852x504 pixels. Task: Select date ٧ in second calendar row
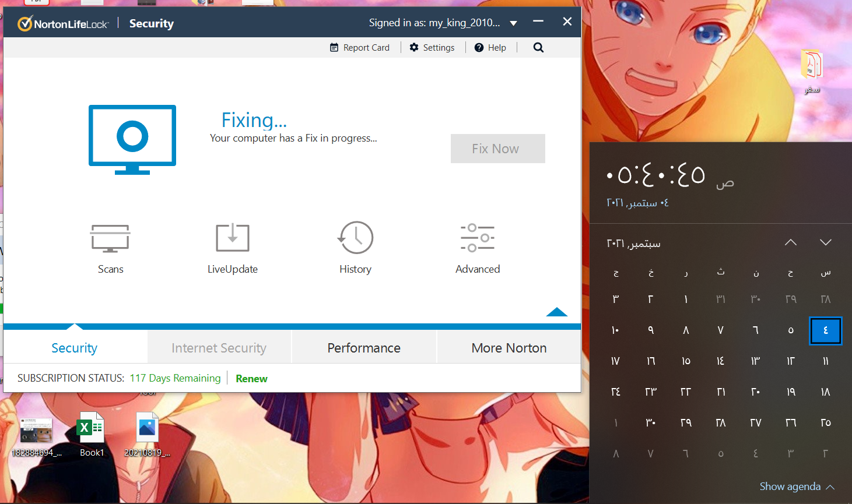(721, 330)
